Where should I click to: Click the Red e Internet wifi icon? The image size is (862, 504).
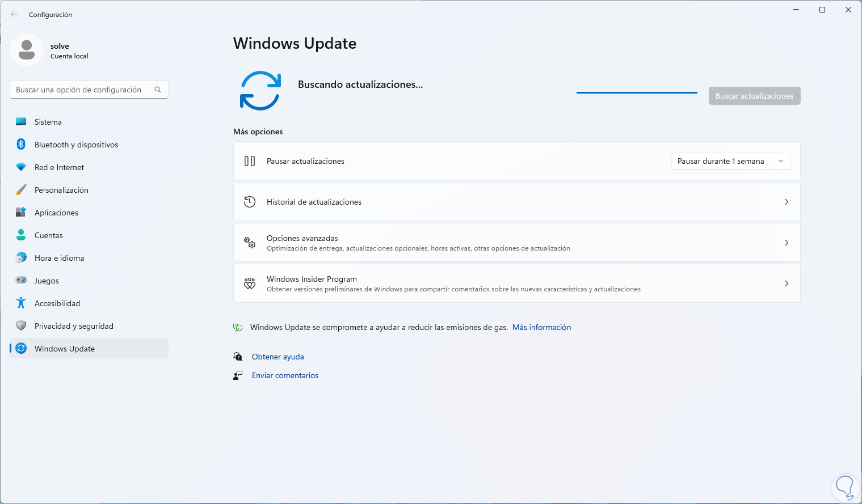pos(21,167)
